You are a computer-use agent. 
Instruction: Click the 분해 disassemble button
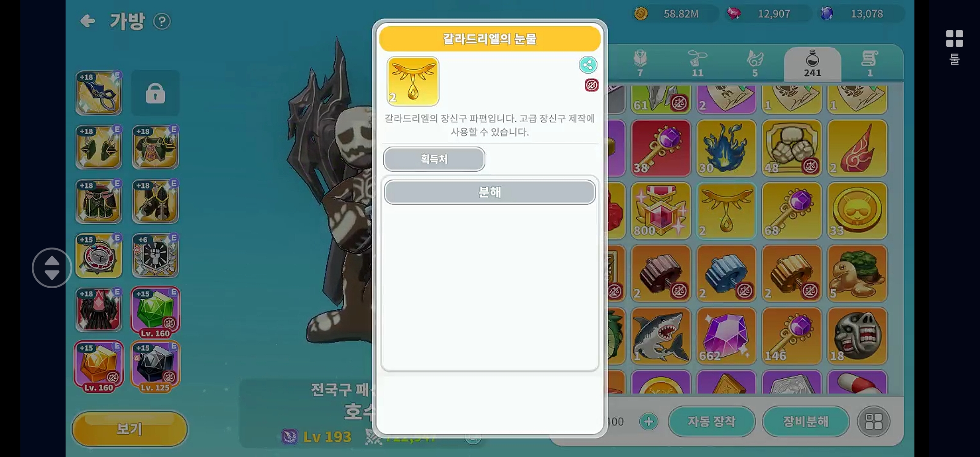490,193
